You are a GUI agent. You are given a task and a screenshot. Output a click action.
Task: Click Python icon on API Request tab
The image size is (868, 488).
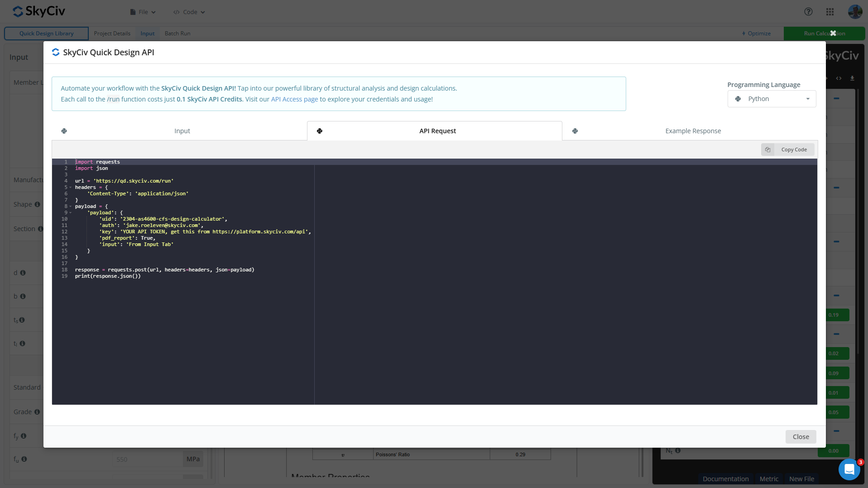[320, 131]
